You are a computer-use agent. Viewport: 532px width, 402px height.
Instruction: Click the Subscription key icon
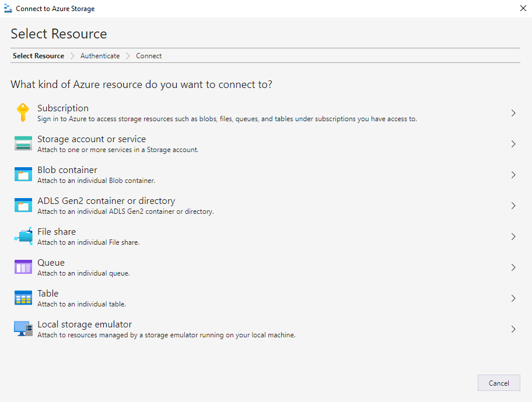tap(23, 112)
